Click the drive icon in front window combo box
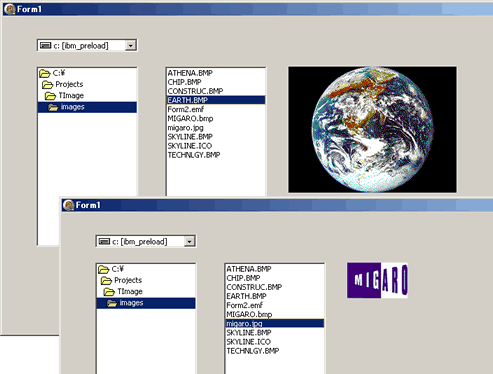493x374 pixels. (x=104, y=241)
